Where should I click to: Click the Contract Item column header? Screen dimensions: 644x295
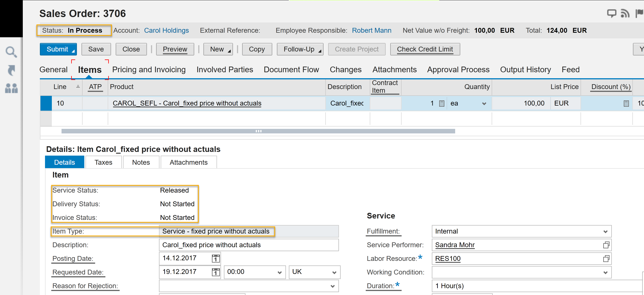(x=385, y=86)
